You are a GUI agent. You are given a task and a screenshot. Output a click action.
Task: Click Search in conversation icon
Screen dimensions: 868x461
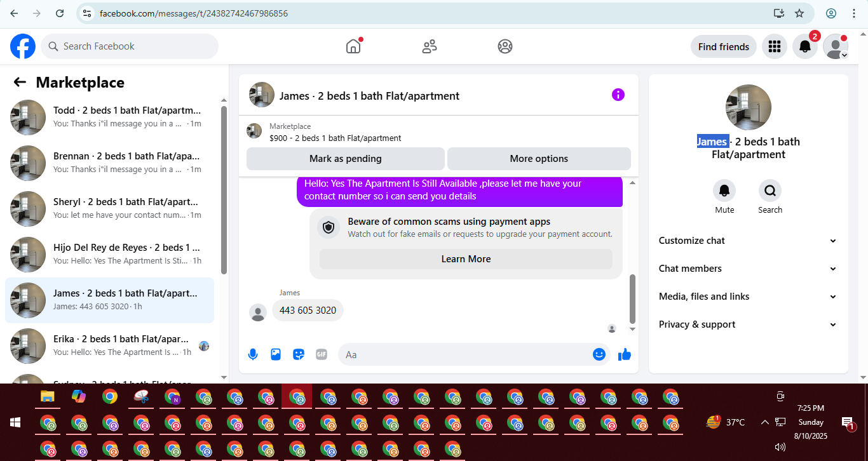[770, 190]
